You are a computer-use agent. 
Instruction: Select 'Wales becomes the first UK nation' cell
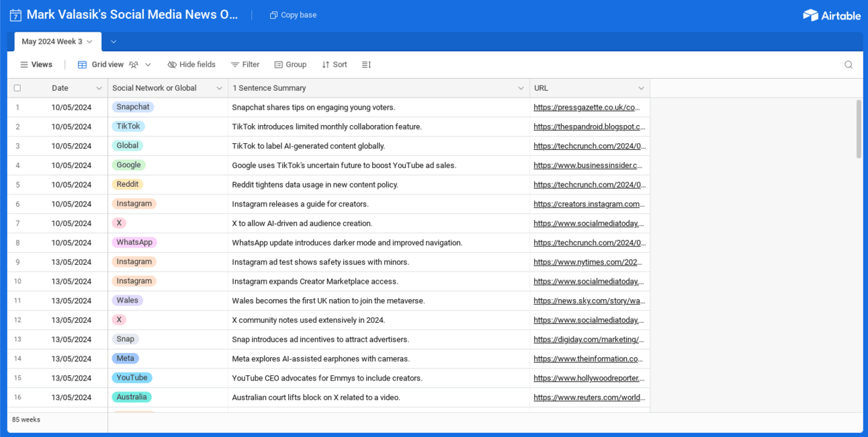(x=379, y=301)
